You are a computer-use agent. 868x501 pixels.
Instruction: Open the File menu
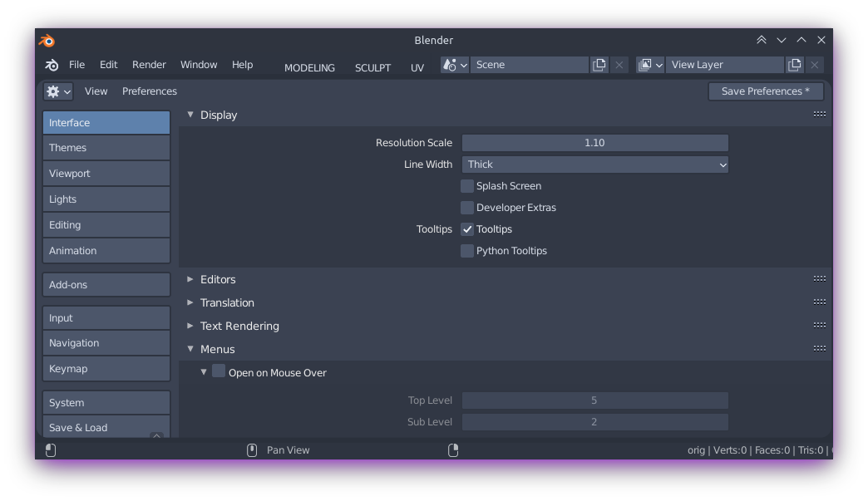point(77,65)
